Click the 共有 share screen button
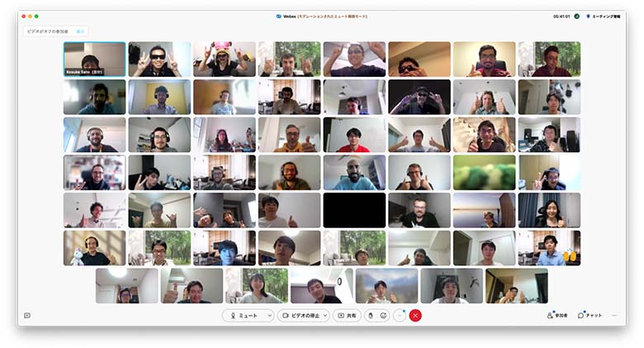This screenshot has height=348, width=644. [347, 315]
